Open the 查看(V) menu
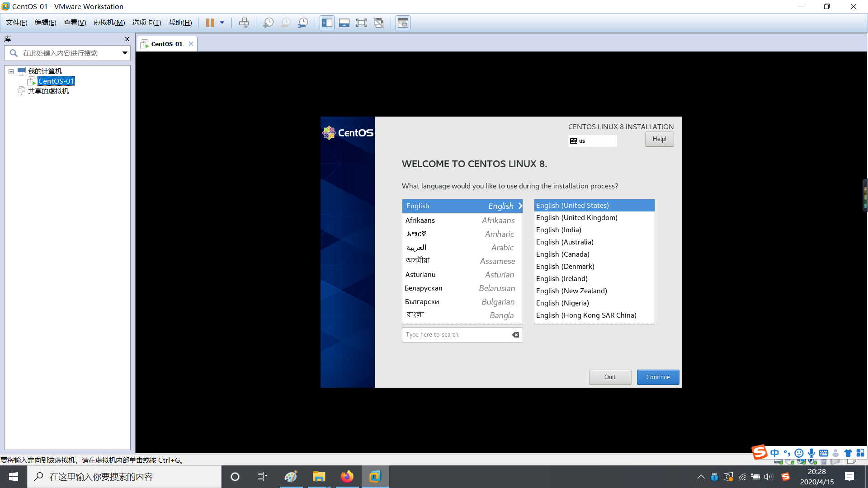 tap(75, 23)
